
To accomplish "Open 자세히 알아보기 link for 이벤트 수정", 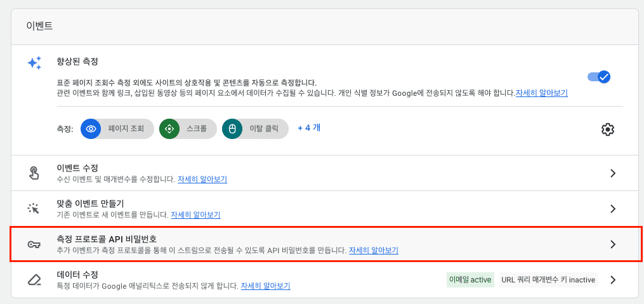I will (x=202, y=180).
